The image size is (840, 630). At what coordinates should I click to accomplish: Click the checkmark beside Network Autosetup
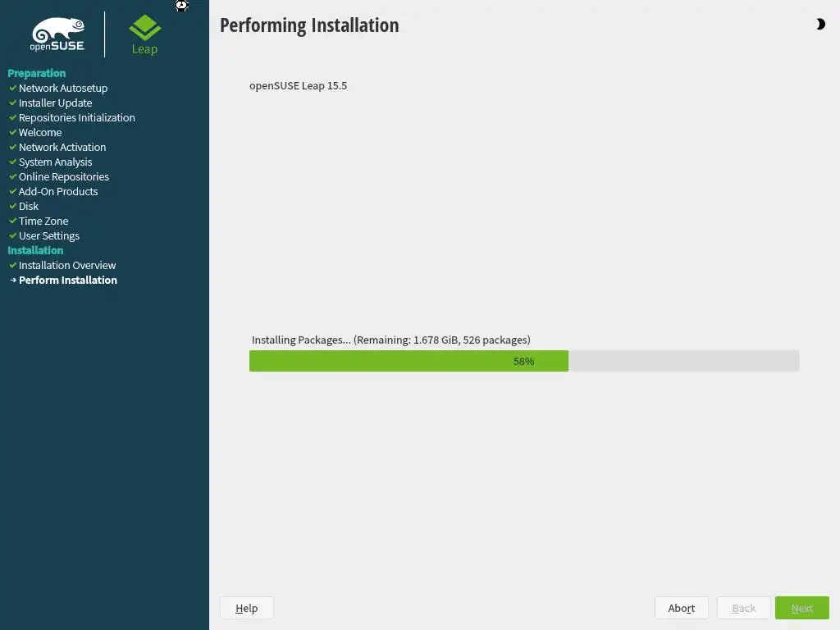(x=12, y=87)
